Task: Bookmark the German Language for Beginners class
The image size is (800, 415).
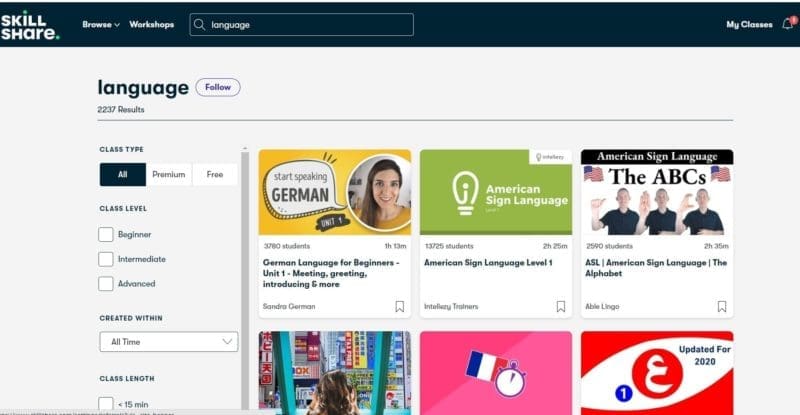Action: click(x=399, y=306)
